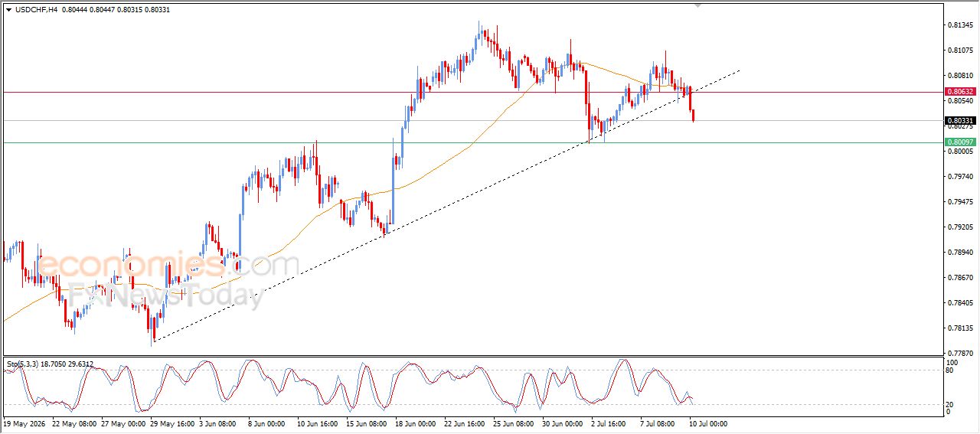This screenshot has height=434, width=980.
Task: Click the 0.81345 price scale label
Action: click(x=960, y=25)
